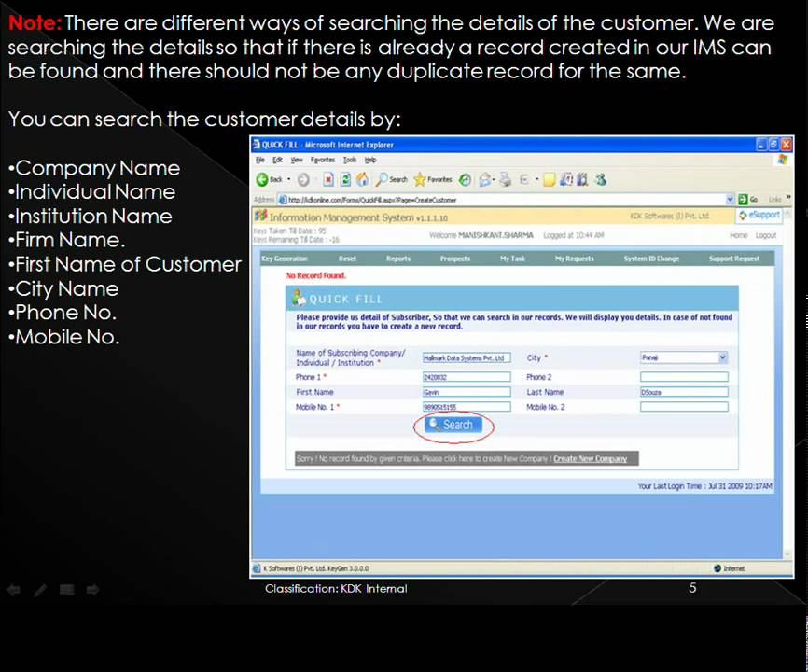Open slideshow menu icon in presentation controls

click(66, 590)
